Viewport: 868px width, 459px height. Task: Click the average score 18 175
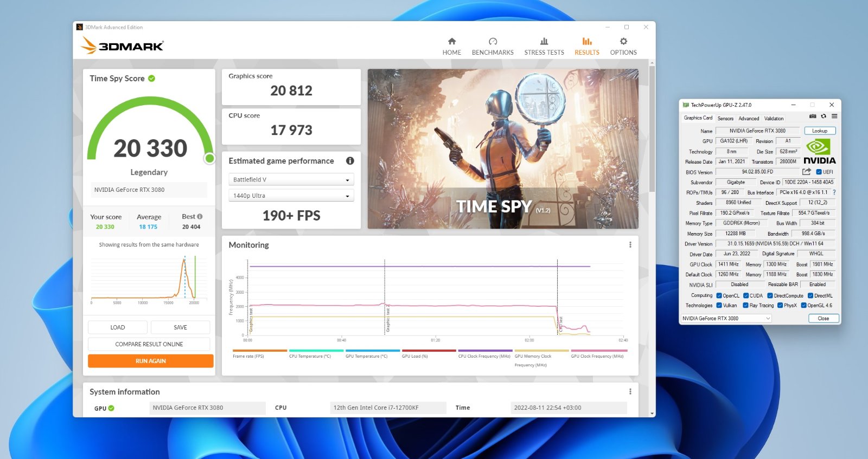point(148,227)
